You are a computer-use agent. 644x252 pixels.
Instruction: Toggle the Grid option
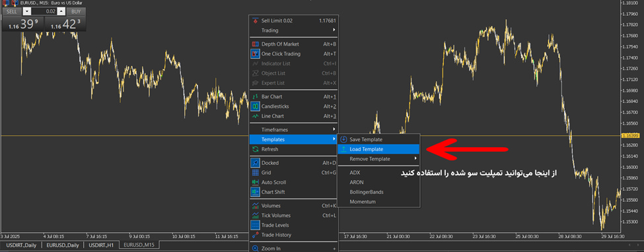point(294,173)
